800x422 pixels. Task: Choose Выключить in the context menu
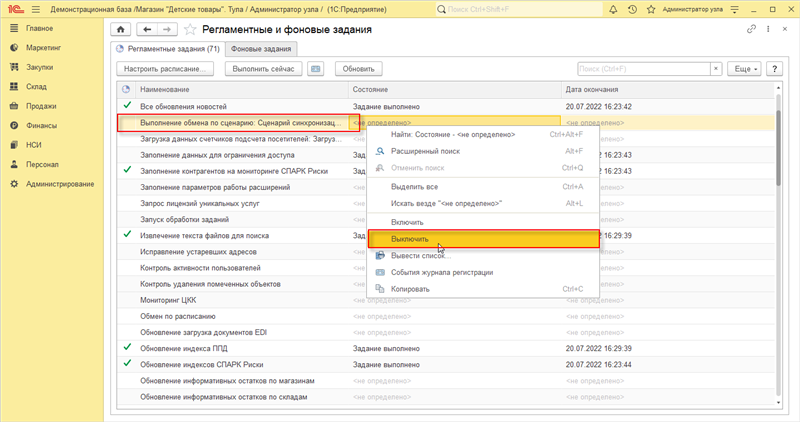tap(410, 239)
